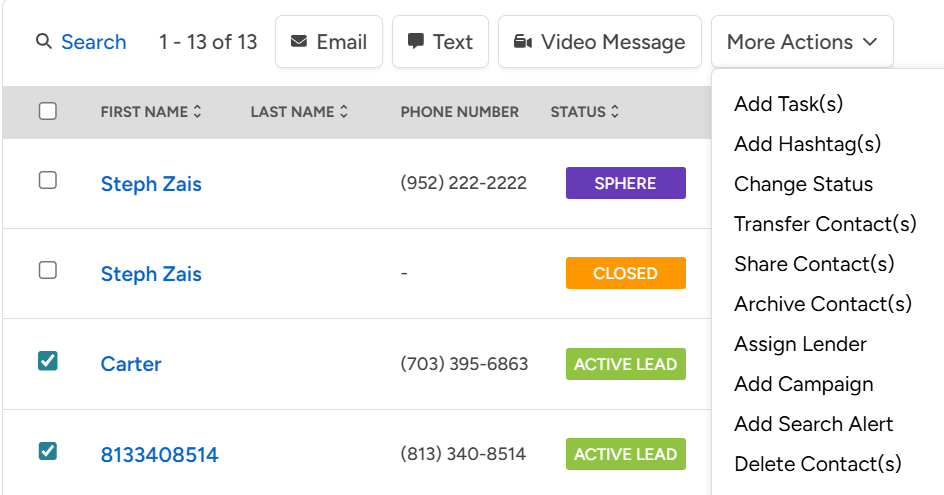This screenshot has height=495, width=944.
Task: Select Change Status menu option
Action: pyautogui.click(x=803, y=184)
